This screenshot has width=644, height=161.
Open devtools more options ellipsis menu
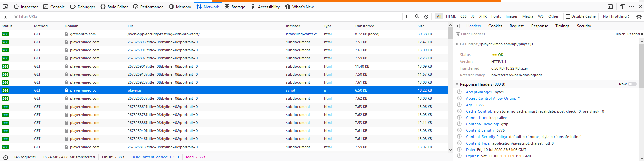tap(632, 7)
